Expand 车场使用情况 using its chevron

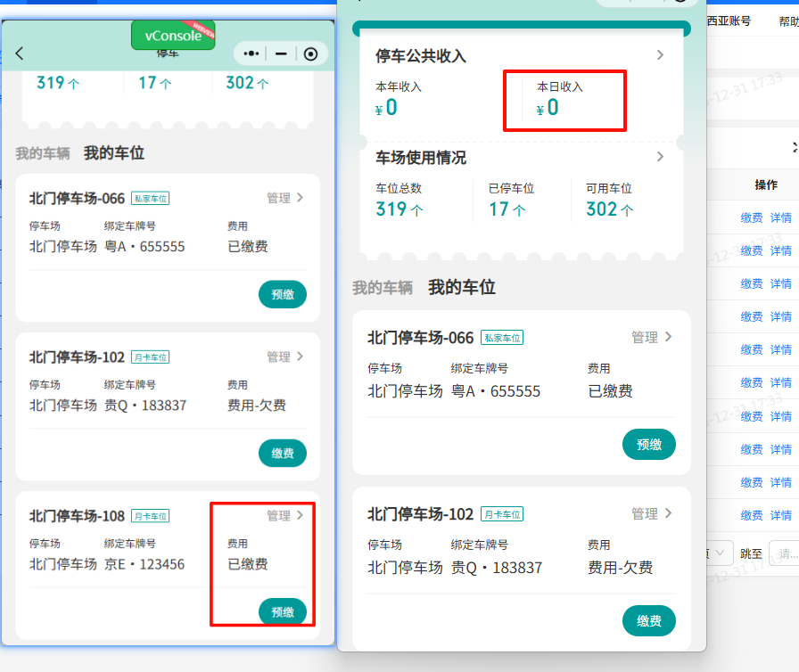pyautogui.click(x=660, y=159)
